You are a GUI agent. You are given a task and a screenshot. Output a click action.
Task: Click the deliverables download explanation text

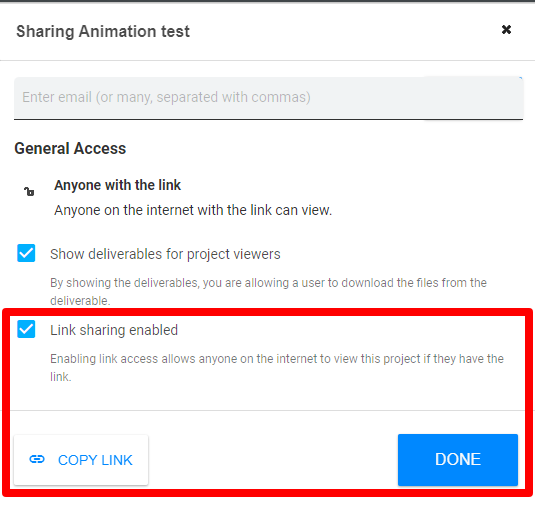click(x=268, y=292)
